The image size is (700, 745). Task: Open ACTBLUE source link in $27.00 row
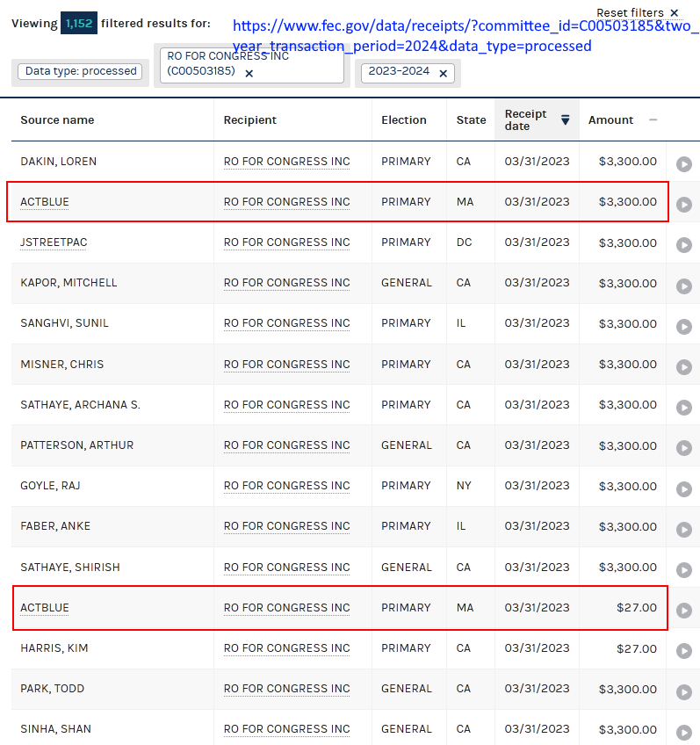click(x=45, y=608)
